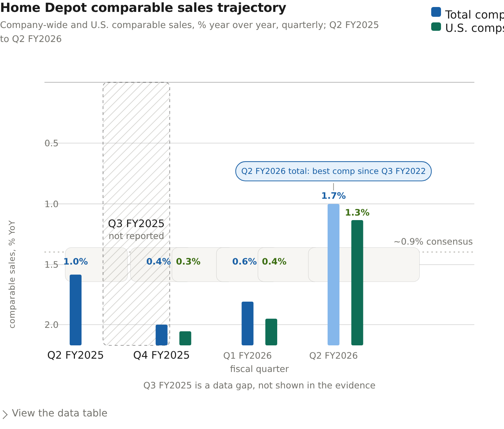Expand the View the data table disclosure
The width and height of the screenshot is (504, 429).
[54, 413]
